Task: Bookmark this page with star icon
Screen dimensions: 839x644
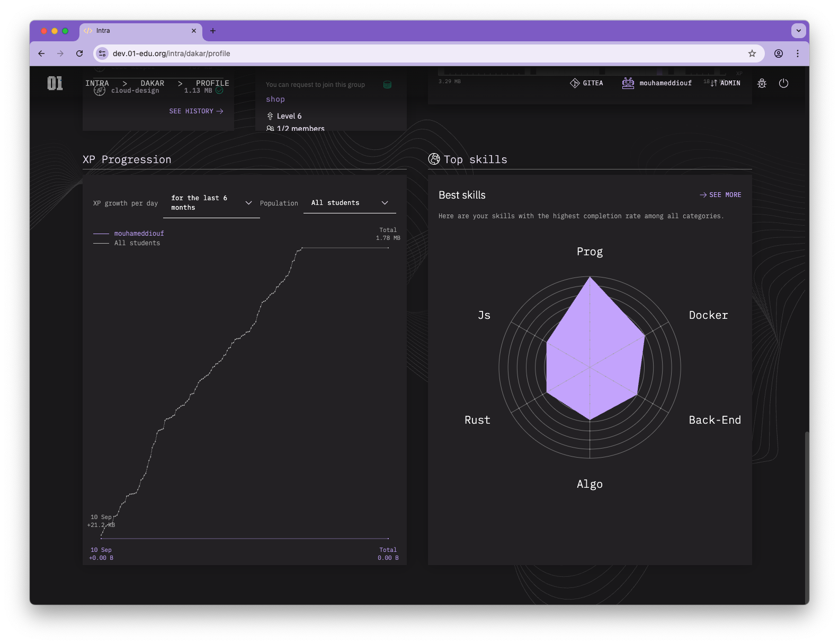Action: coord(752,53)
